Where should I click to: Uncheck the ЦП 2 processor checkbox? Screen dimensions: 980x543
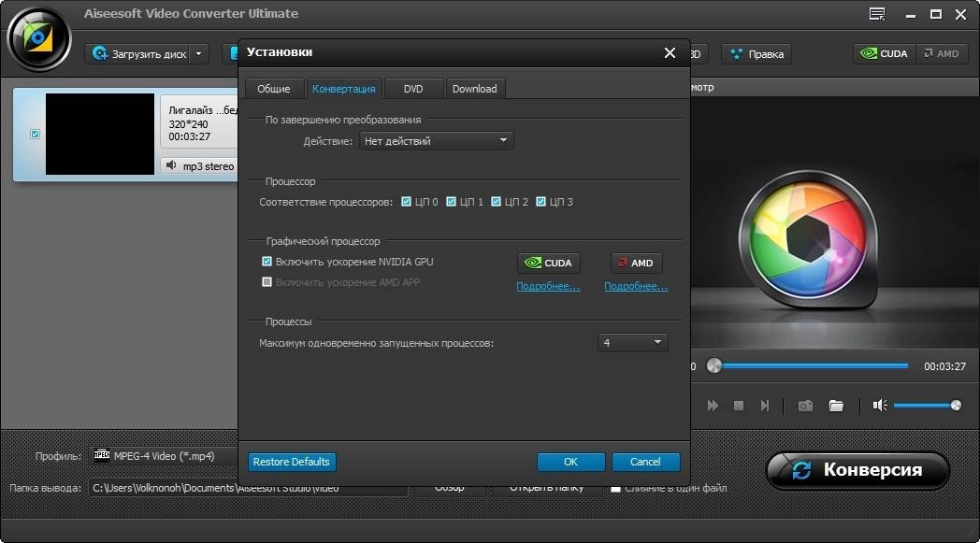[x=497, y=202]
